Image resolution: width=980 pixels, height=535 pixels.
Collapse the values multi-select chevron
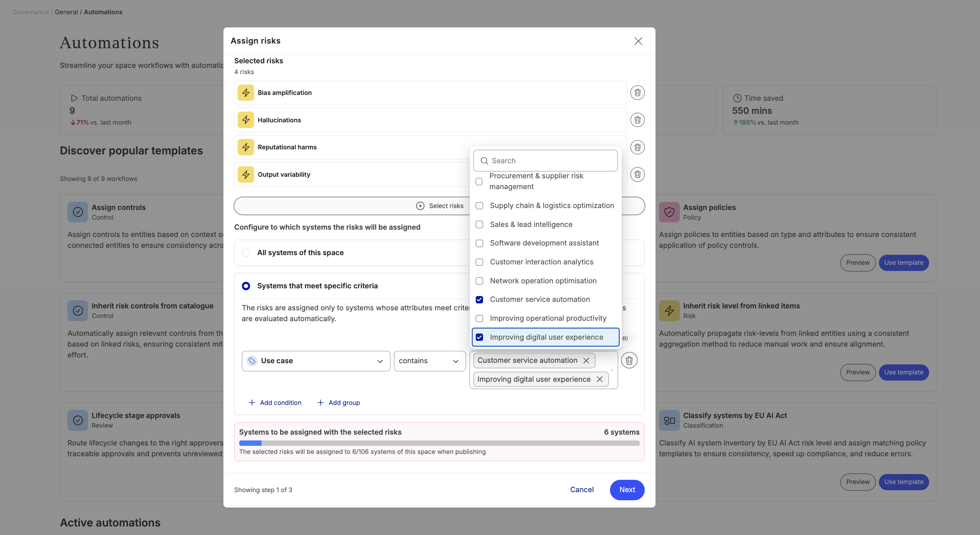[x=612, y=370]
